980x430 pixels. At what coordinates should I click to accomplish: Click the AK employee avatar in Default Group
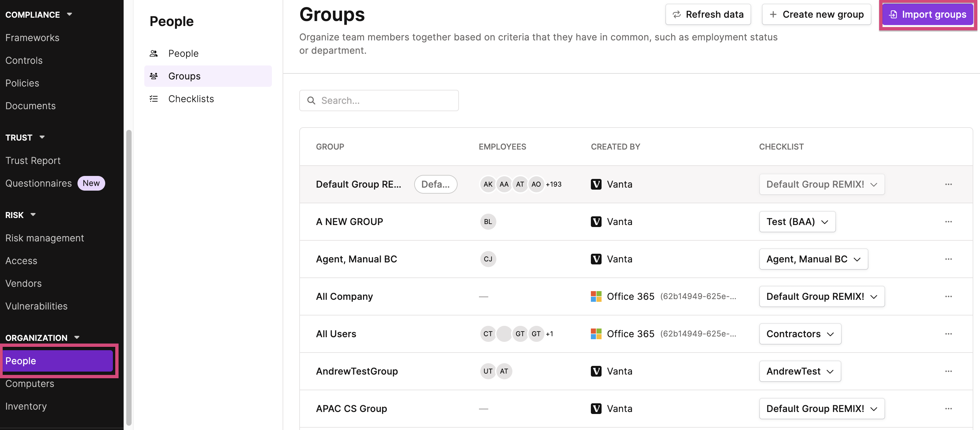[x=488, y=184]
